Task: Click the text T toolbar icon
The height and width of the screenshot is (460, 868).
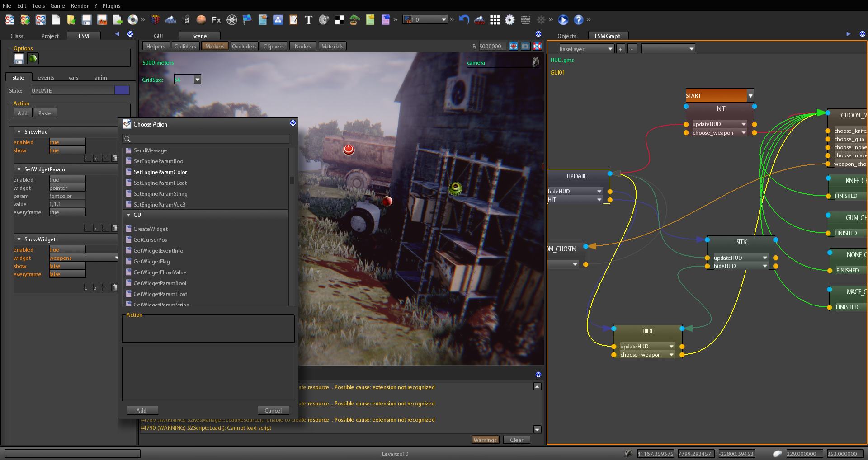Action: (x=308, y=20)
